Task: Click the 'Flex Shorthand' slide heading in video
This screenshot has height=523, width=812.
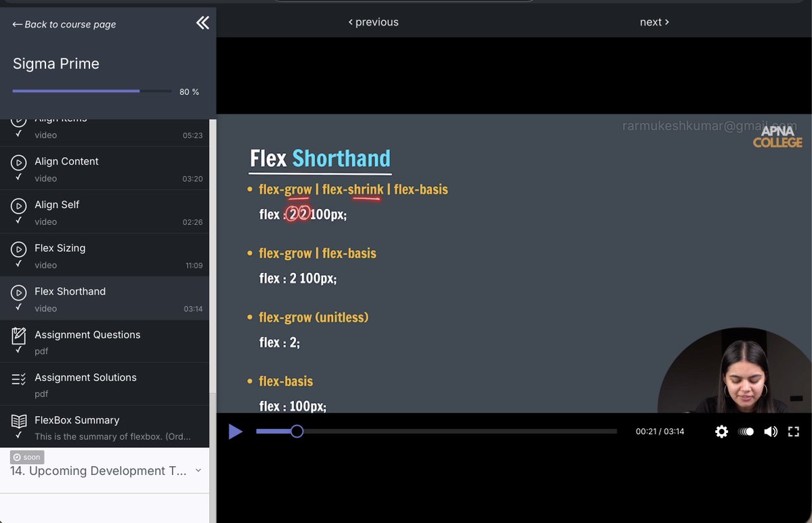Action: tap(320, 159)
